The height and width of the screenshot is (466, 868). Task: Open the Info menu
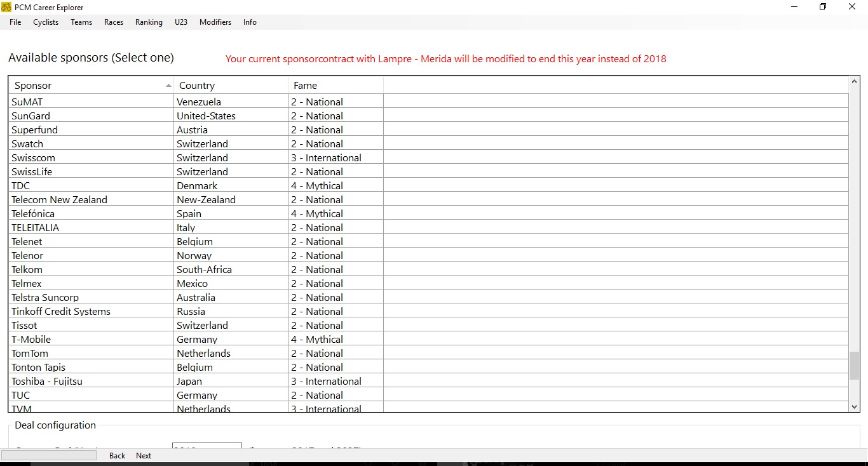click(250, 22)
